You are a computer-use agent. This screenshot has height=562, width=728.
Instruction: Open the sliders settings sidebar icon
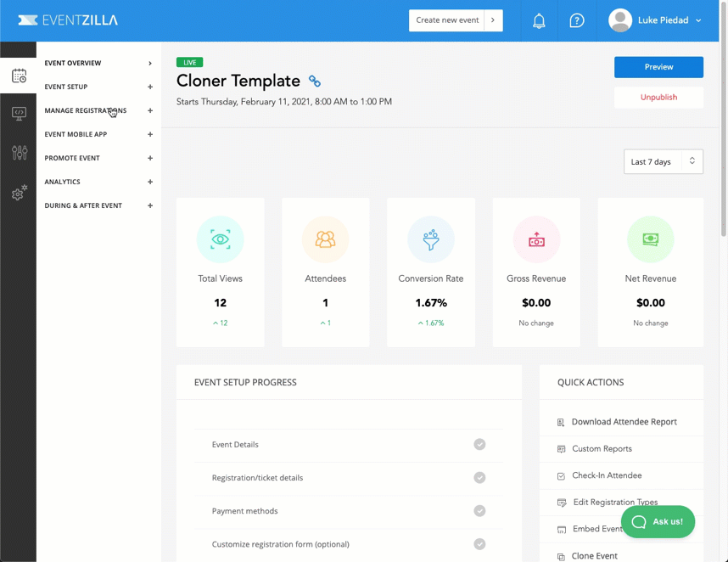coord(19,152)
